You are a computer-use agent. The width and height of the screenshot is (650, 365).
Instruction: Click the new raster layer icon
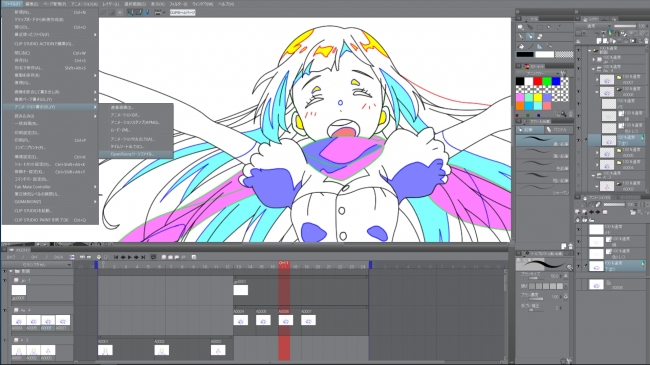[x=599, y=41]
